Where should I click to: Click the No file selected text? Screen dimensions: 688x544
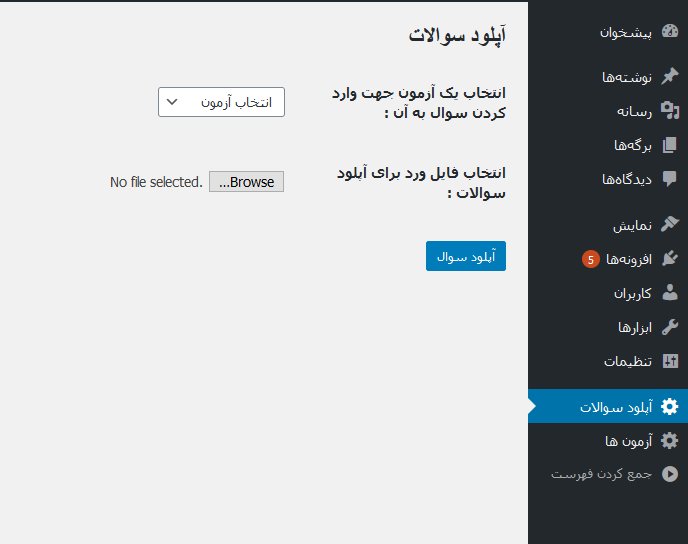tap(156, 182)
